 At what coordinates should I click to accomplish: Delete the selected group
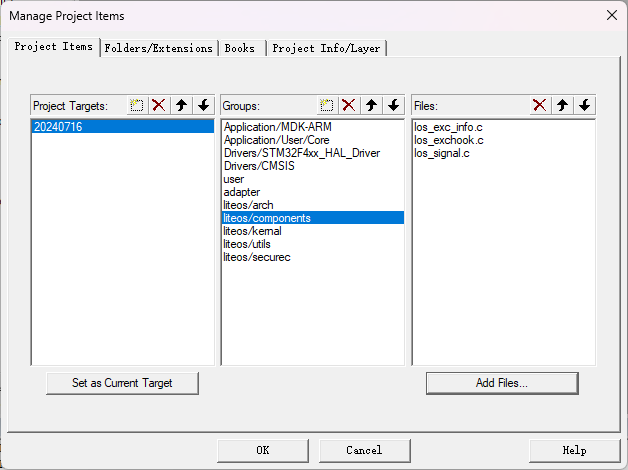pos(349,106)
